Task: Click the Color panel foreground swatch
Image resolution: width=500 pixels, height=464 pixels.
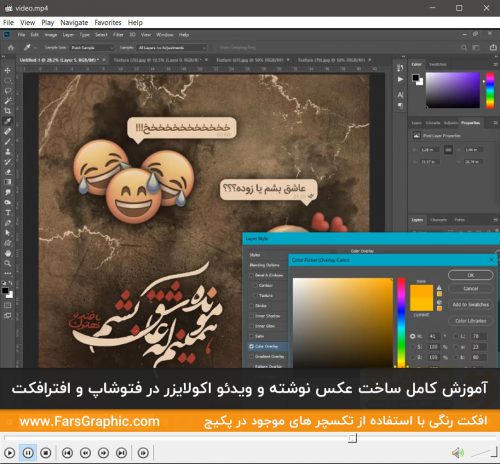Action: pyautogui.click(x=415, y=78)
